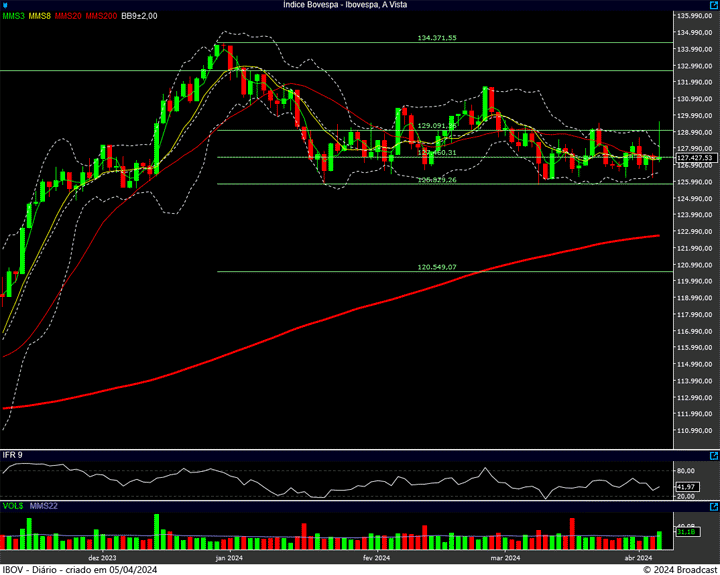Click the MMS22 volume average label
The image size is (720, 575).
(x=44, y=507)
